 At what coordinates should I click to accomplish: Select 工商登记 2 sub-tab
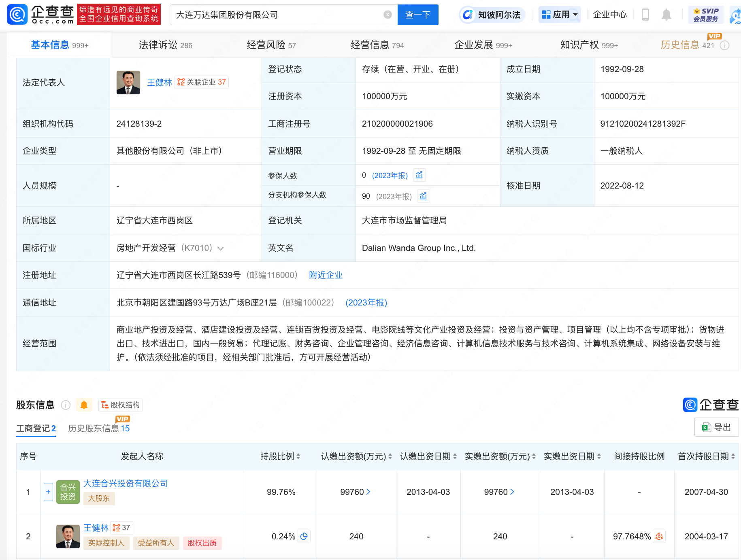click(x=36, y=428)
